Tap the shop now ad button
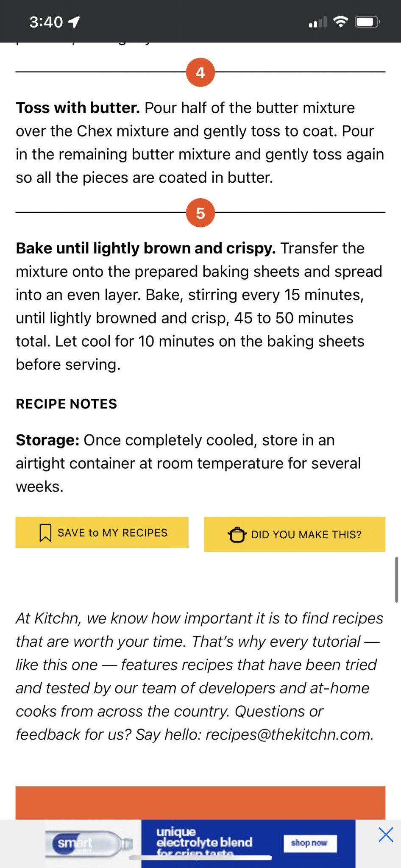The width and height of the screenshot is (401, 868). tap(310, 843)
